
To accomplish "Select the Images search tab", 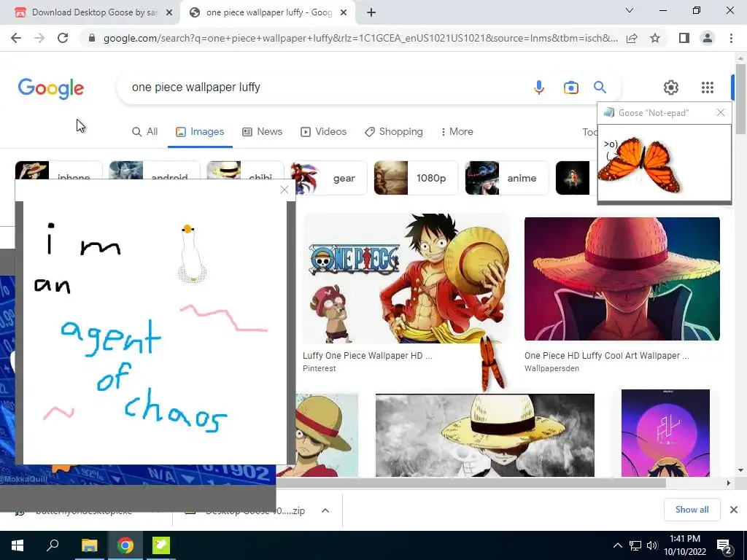I will click(200, 132).
